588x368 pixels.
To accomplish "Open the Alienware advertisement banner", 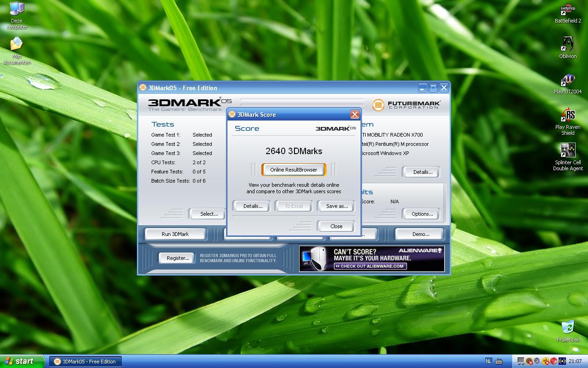I will 372,259.
